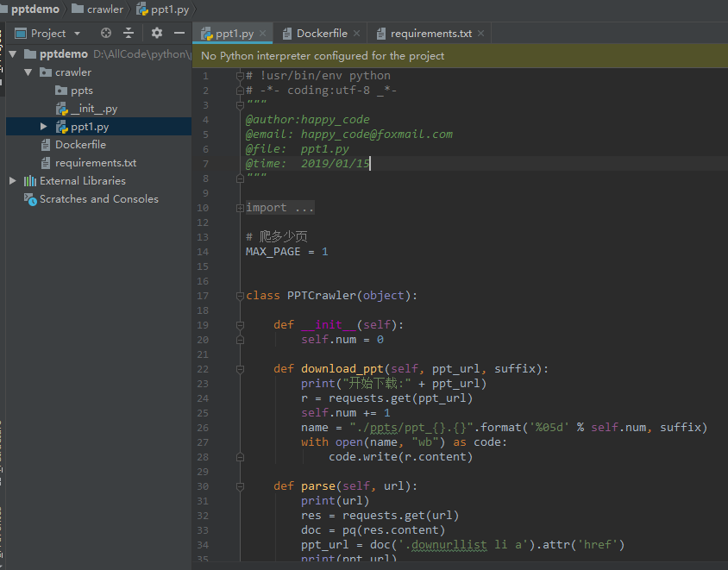Expand the ppt1.py tree node arrow
The height and width of the screenshot is (570, 728).
click(x=44, y=126)
